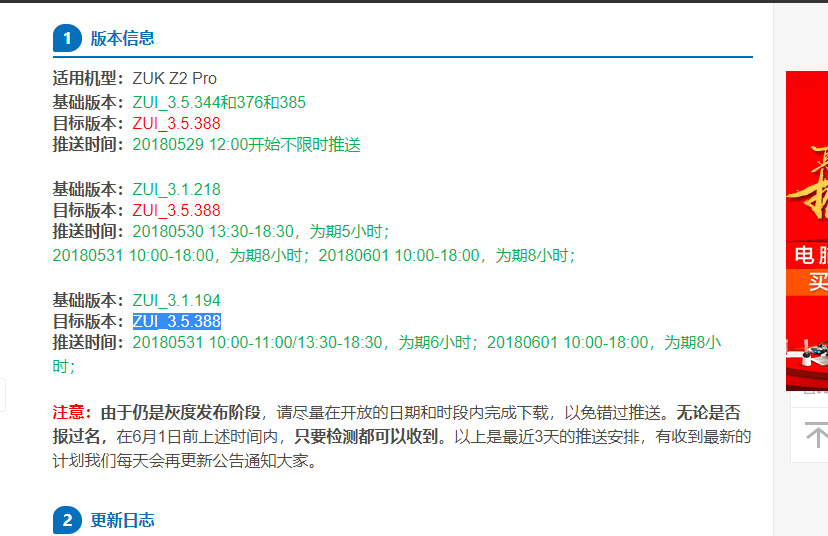This screenshot has width=828, height=536.
Task: Open the red advertisement banner
Action: pyautogui.click(x=807, y=231)
